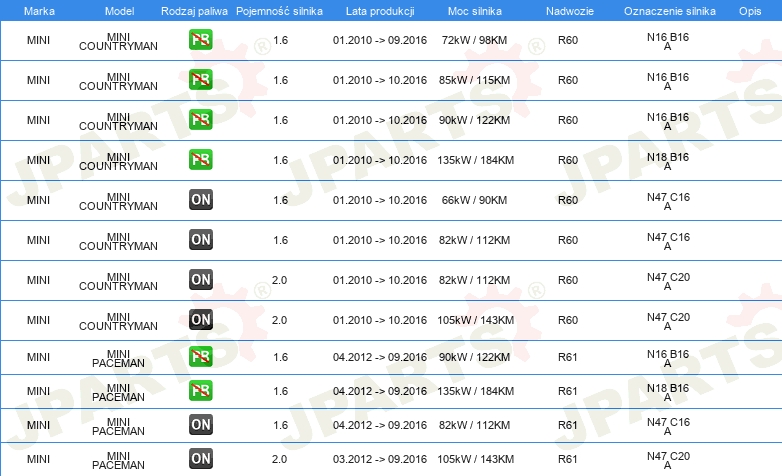Click the petrol icon in the Countryman 135kW / 184KM row
The height and width of the screenshot is (476, 782).
click(x=200, y=160)
